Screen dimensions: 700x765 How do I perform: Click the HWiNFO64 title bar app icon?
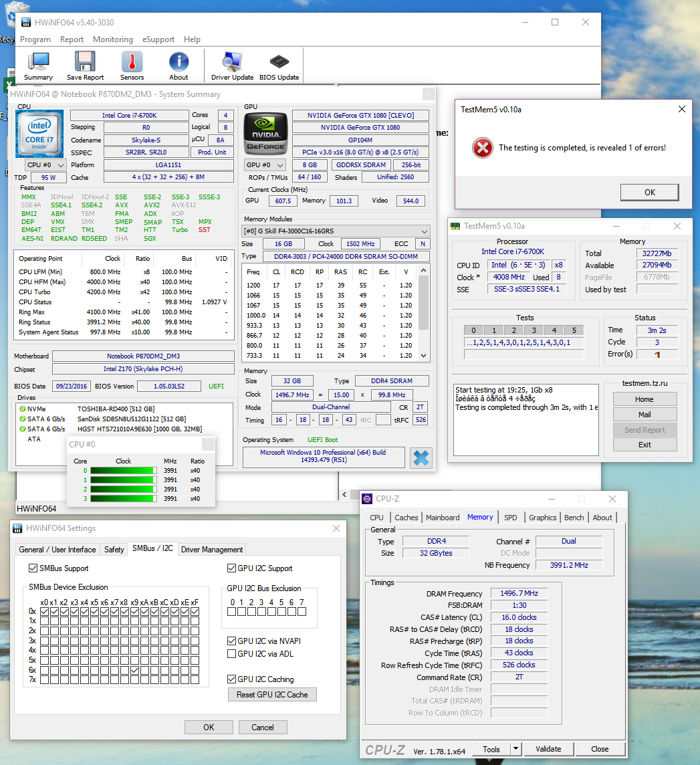point(26,23)
